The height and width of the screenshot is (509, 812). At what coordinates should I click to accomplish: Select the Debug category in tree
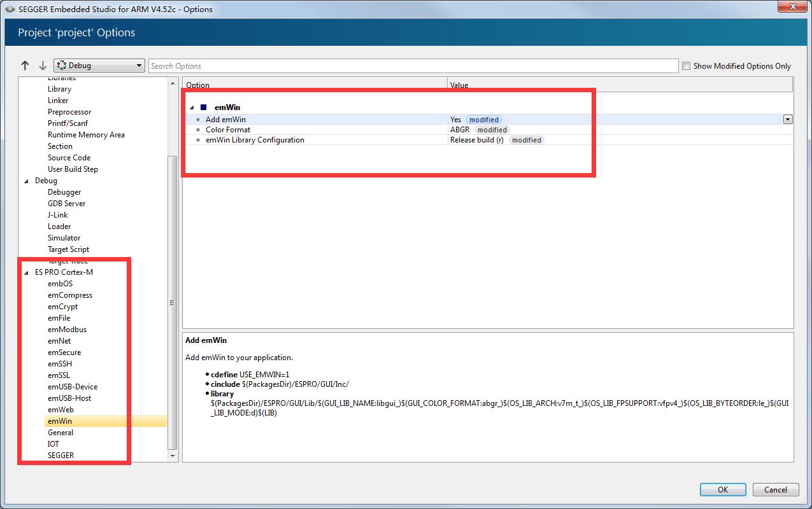[x=46, y=181]
